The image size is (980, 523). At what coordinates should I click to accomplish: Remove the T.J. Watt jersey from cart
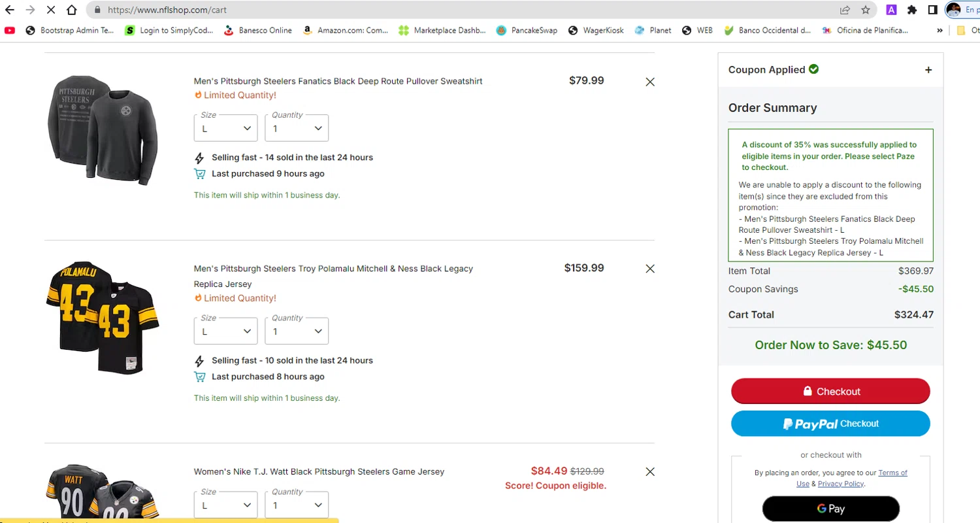point(650,471)
